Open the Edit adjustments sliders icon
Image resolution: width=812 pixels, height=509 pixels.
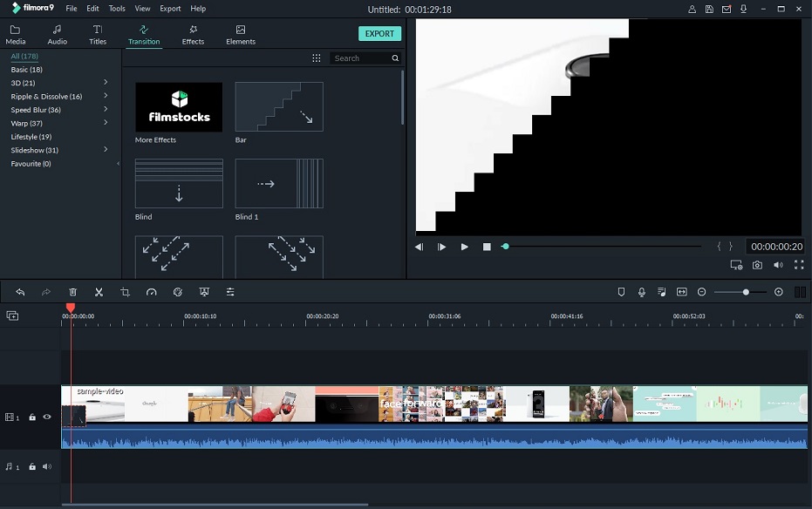(x=230, y=292)
